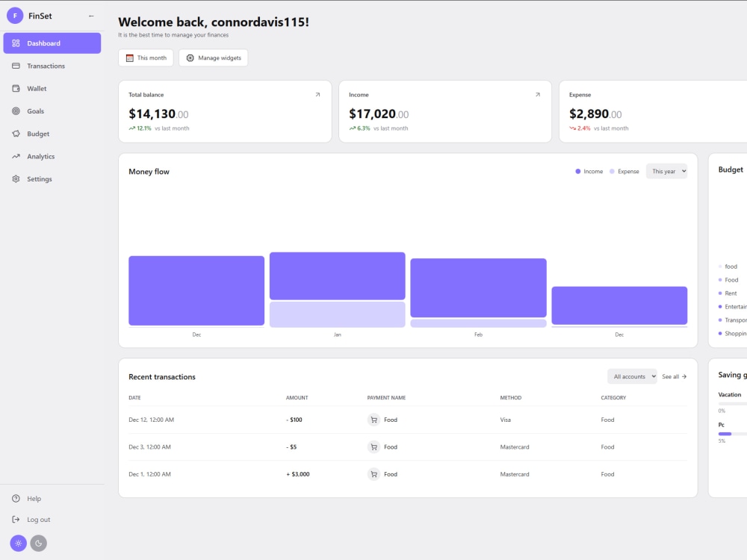Collapse sidebar with the left arrow
This screenshot has width=747, height=560.
[x=91, y=16]
